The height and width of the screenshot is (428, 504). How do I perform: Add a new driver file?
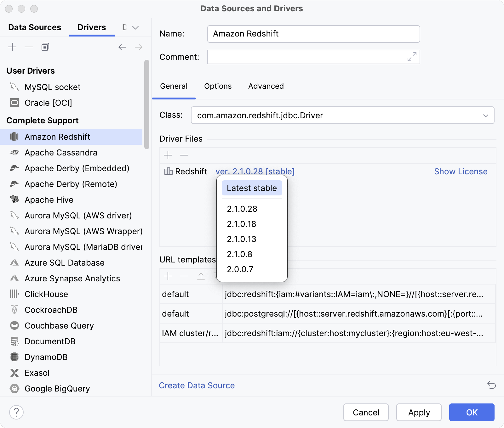point(168,155)
